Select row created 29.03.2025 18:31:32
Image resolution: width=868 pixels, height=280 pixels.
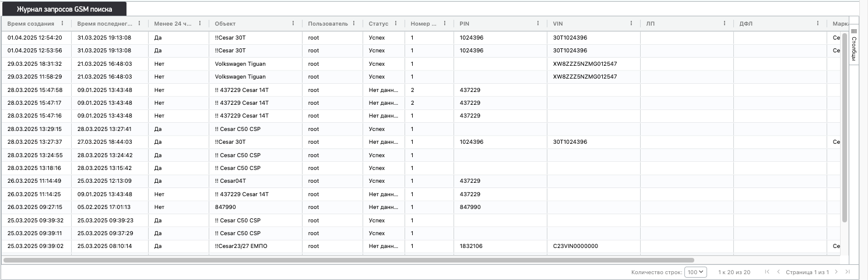(421, 63)
